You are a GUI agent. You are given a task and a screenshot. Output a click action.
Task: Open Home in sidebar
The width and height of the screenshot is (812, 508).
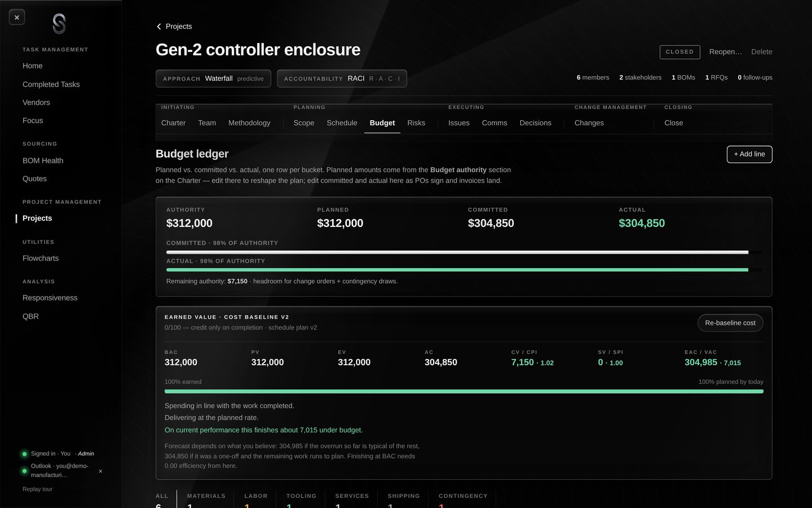pos(33,66)
